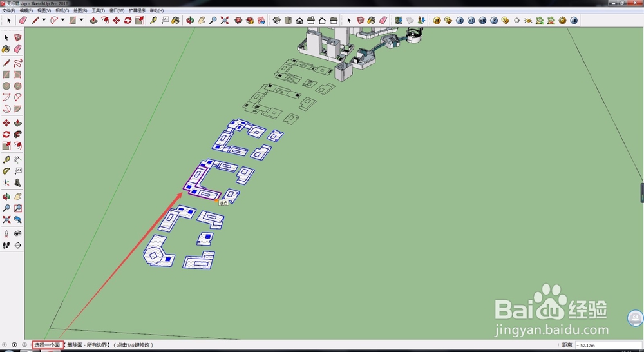Click the first status bar round icon

pyautogui.click(x=5, y=345)
